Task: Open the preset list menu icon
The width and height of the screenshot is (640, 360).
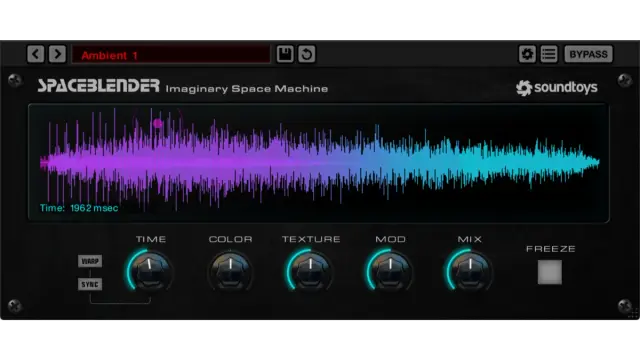Action: [x=549, y=54]
